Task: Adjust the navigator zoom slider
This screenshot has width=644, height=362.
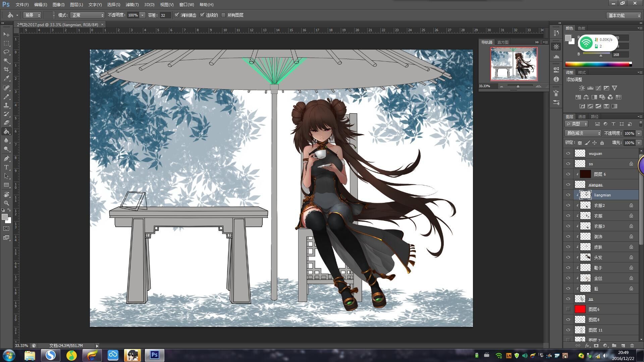Action: [x=518, y=86]
